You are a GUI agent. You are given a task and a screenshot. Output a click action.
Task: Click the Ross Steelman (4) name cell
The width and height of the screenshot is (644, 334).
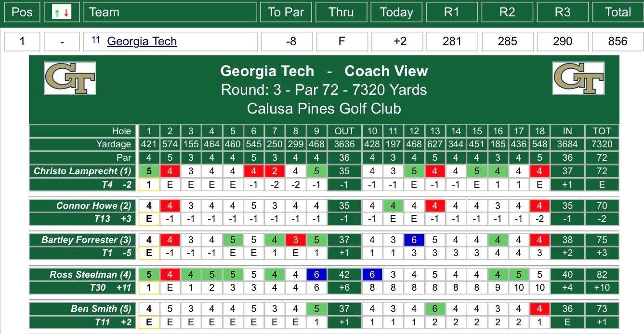[x=83, y=275]
